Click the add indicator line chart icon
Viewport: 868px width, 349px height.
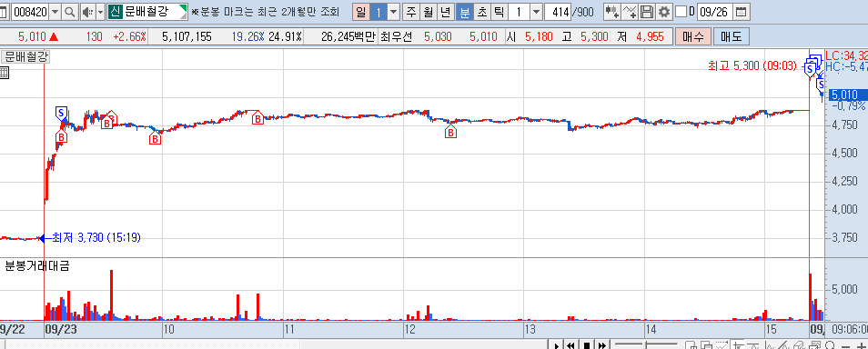pos(630,12)
